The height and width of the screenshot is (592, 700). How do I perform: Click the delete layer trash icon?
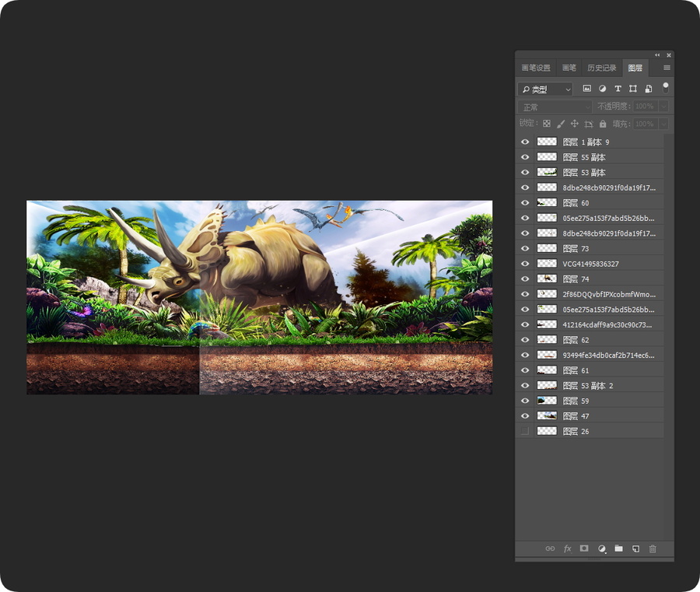coord(653,548)
